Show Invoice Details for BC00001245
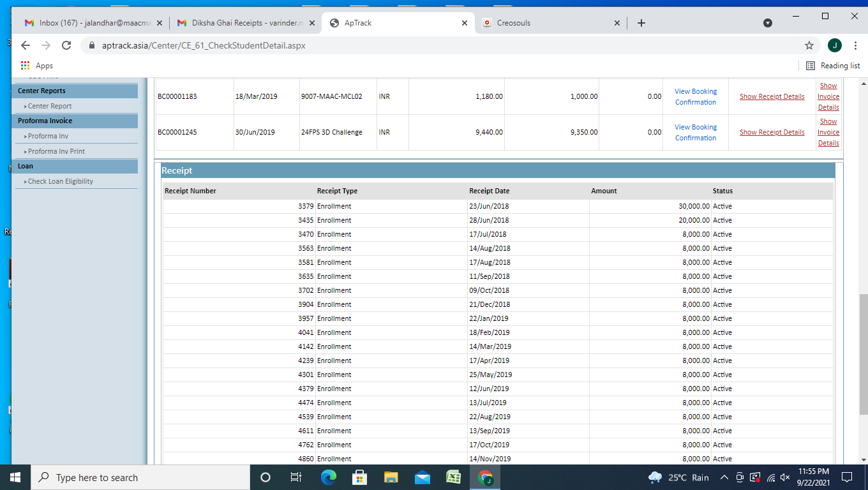The width and height of the screenshot is (868, 490). click(x=828, y=132)
